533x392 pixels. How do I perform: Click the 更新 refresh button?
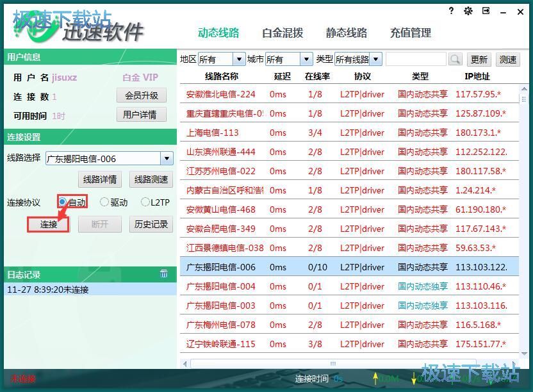pos(479,60)
